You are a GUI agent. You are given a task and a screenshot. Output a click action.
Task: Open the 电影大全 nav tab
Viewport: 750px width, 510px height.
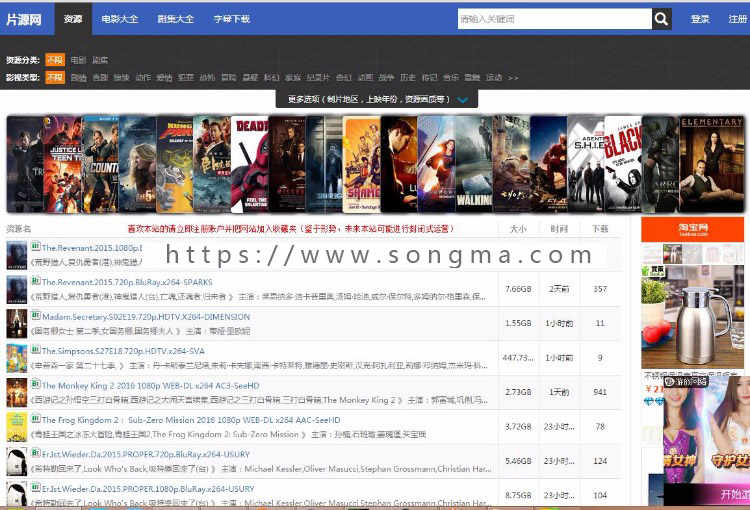point(120,19)
